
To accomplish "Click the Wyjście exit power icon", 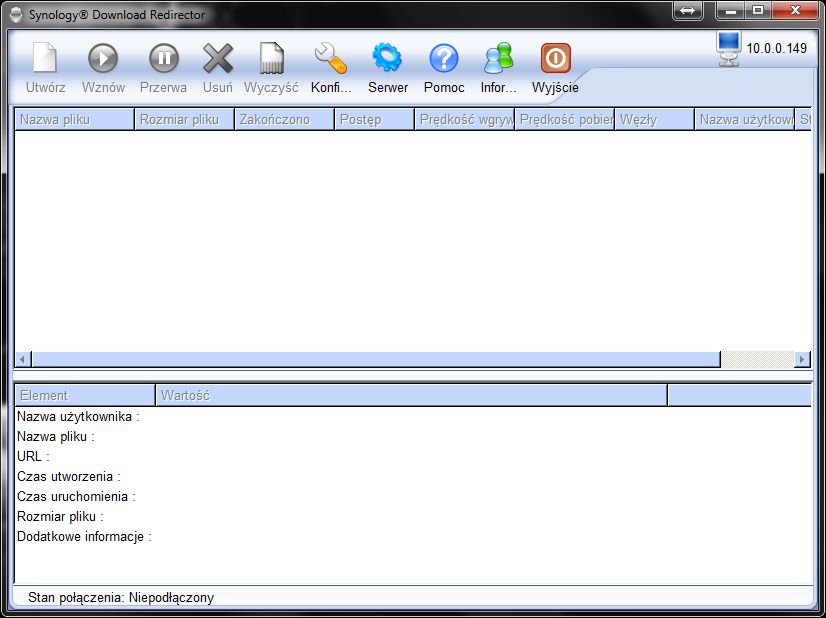I will click(x=556, y=58).
